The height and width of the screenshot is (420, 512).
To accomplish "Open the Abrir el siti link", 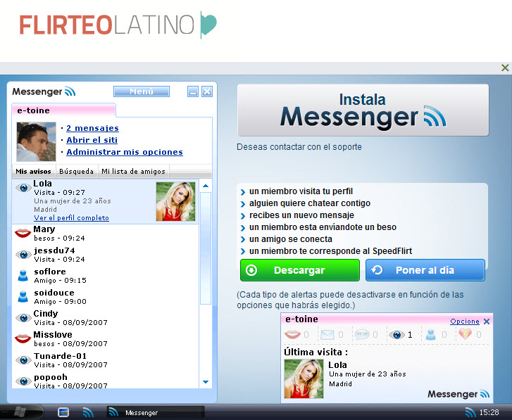I will 92,140.
